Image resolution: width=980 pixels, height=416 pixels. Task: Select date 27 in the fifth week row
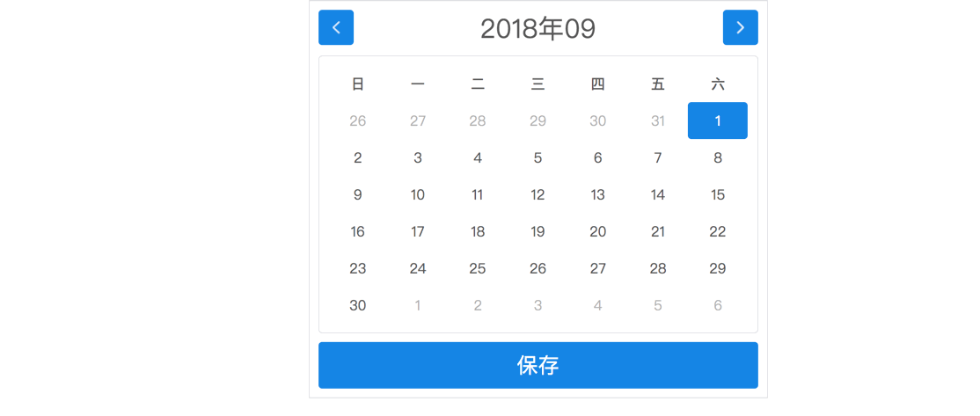(x=597, y=268)
